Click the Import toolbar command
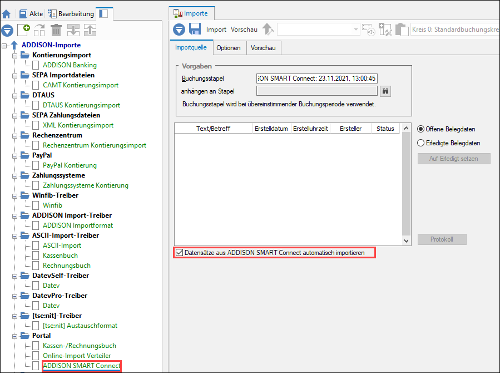 (x=216, y=30)
